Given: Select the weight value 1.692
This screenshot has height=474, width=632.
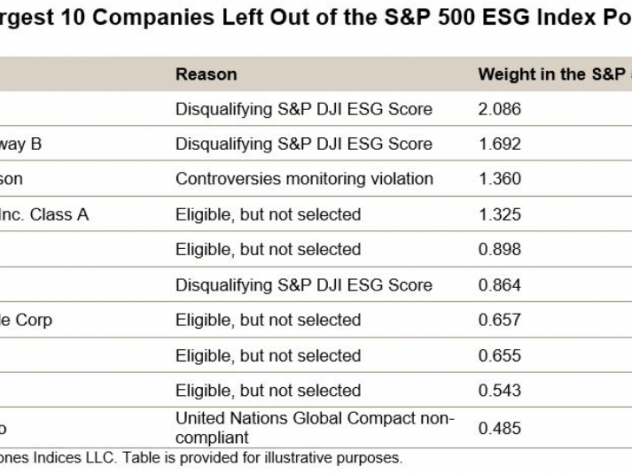Looking at the screenshot, I should (499, 144).
